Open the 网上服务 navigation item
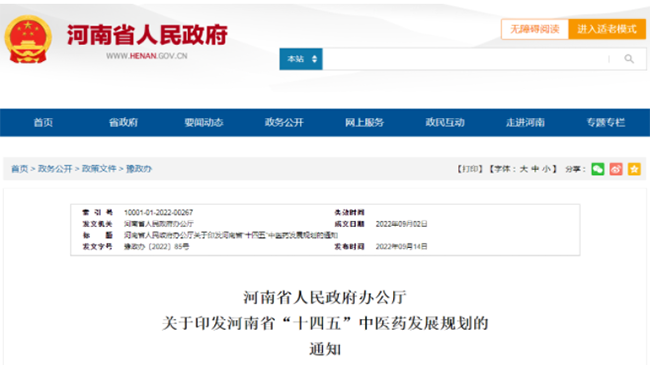Image resolution: width=650 pixels, height=365 pixels. (x=364, y=122)
